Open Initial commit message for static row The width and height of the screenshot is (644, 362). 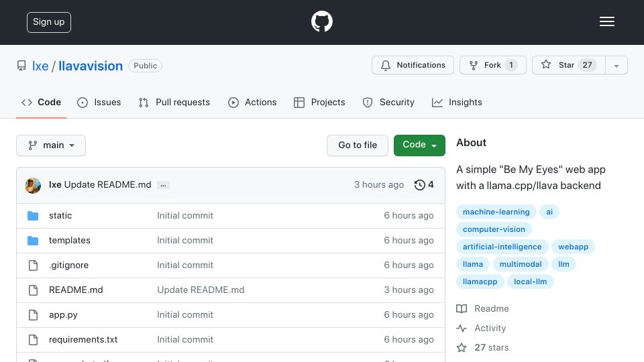[185, 215]
